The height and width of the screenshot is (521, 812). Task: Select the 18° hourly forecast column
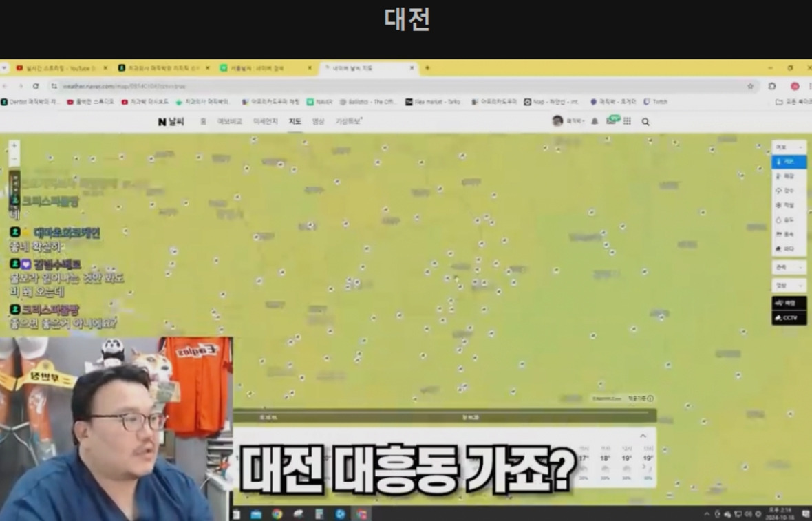click(605, 465)
